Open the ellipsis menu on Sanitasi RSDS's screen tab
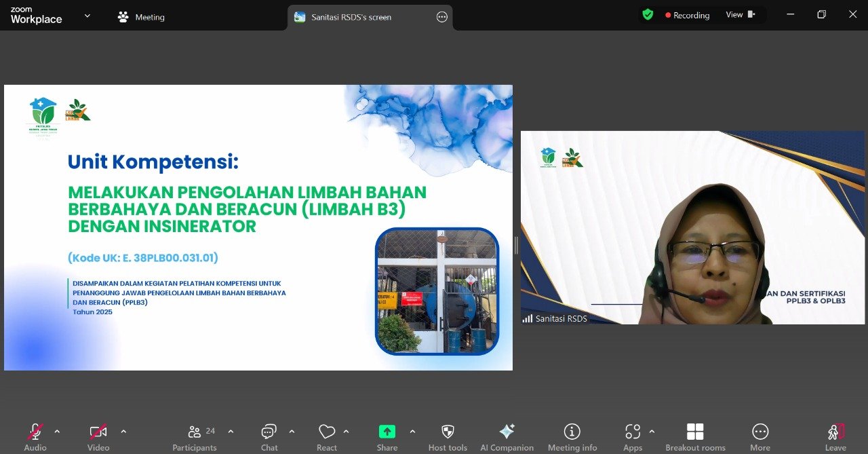The height and width of the screenshot is (454, 868). tap(442, 17)
